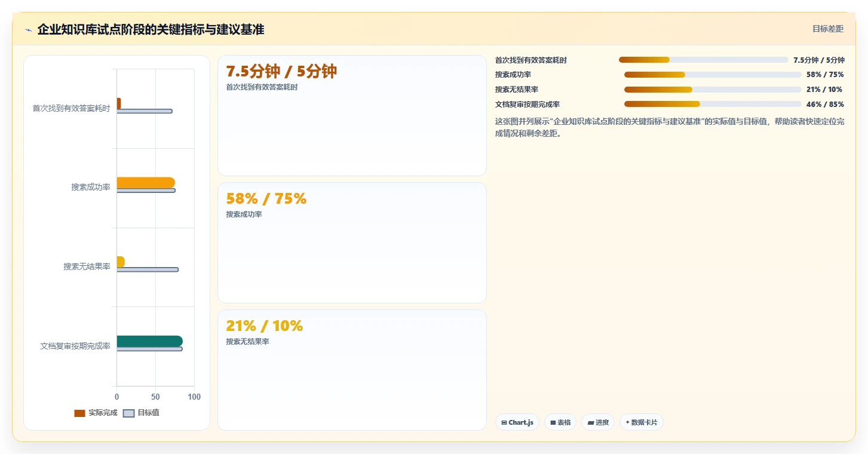The height and width of the screenshot is (454, 868).
Task: Click the 50 tick on chart x-axis
Action: click(155, 397)
